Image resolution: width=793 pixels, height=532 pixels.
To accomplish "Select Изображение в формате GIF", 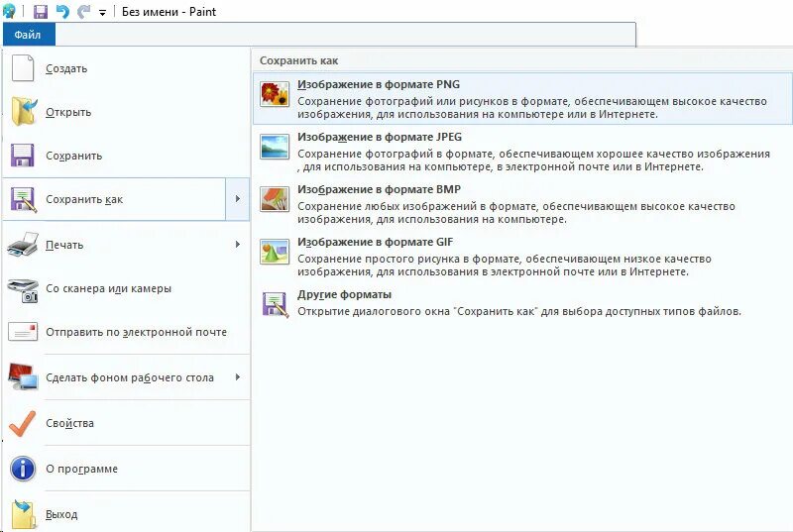I will 522,257.
